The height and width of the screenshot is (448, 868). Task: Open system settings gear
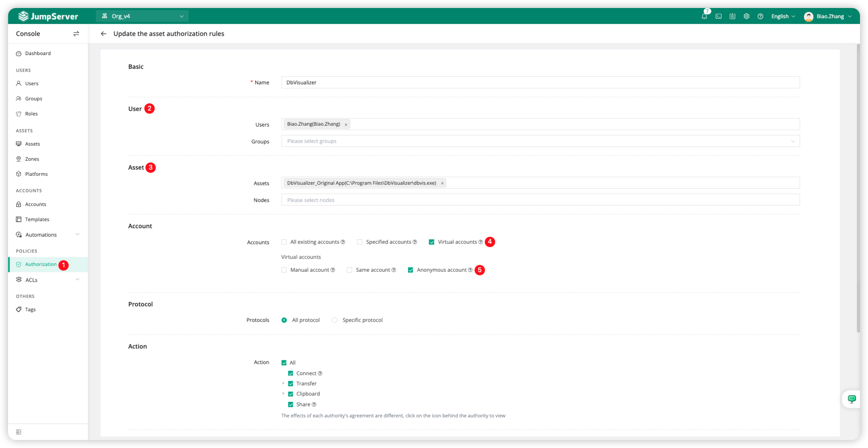point(746,16)
